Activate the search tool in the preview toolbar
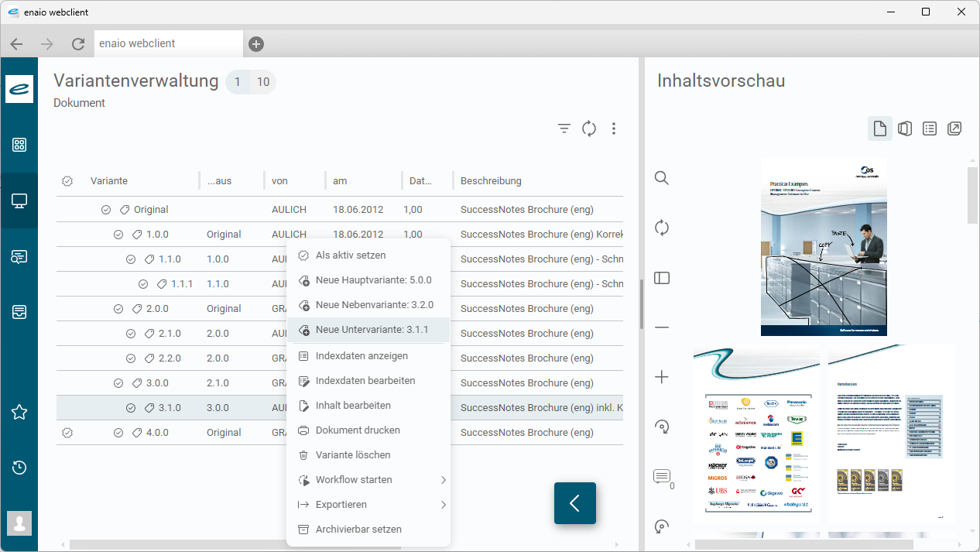980x552 pixels. pyautogui.click(x=661, y=177)
